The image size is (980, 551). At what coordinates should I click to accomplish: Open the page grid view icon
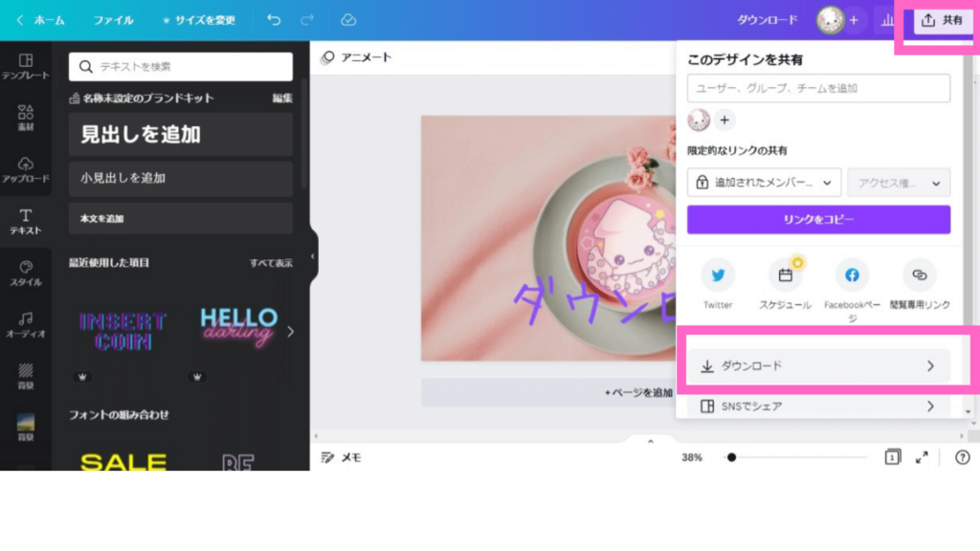tap(893, 457)
